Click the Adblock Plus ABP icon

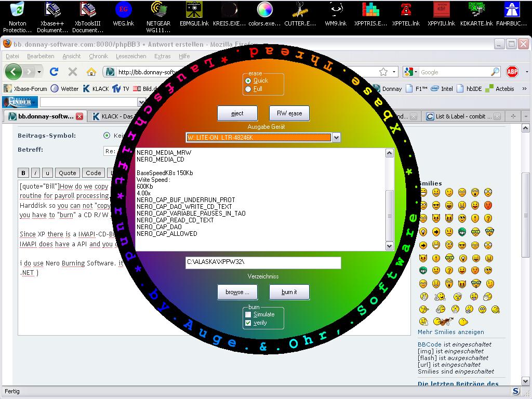point(512,72)
